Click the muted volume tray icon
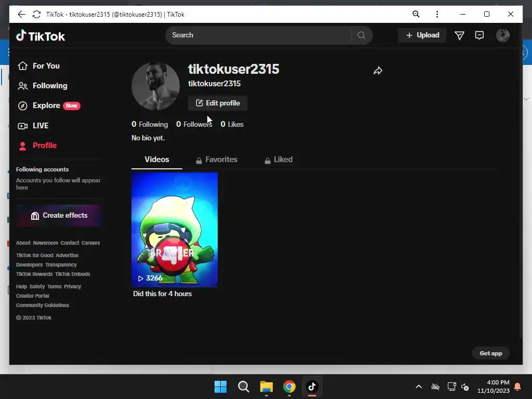 point(465,387)
